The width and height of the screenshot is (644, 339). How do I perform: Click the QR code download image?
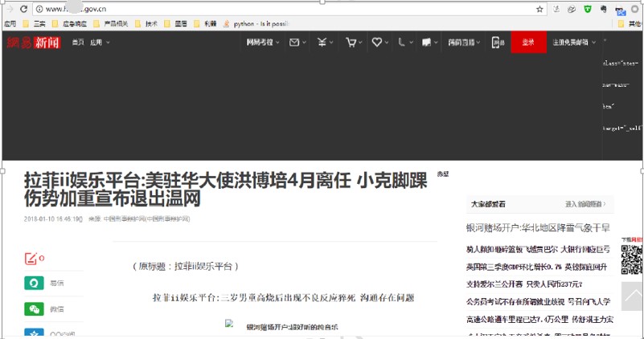click(x=632, y=259)
